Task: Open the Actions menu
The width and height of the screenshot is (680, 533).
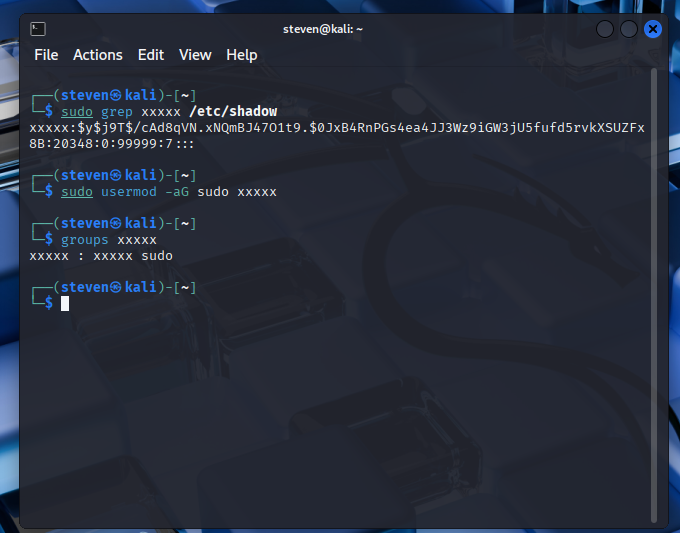Action: pos(98,55)
